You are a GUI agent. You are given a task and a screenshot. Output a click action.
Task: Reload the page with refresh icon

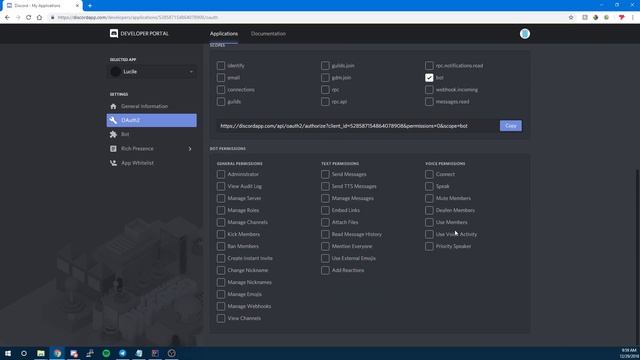click(29, 18)
